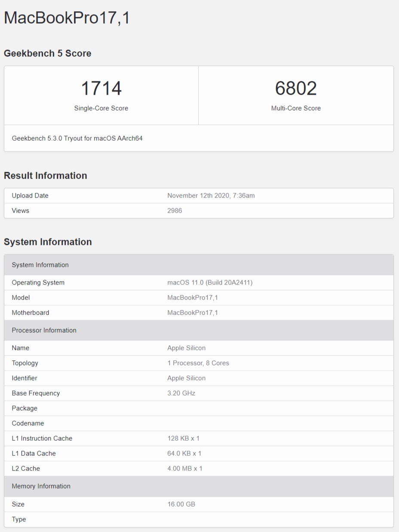Select the Apple Silicon value in the Identifier row

187,378
